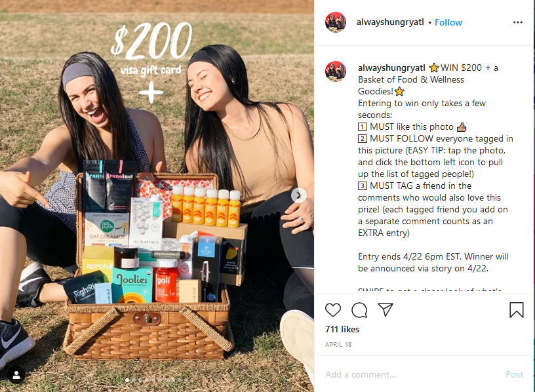Open alwayshungryatl username in header
The width and height of the screenshot is (535, 392).
click(390, 22)
